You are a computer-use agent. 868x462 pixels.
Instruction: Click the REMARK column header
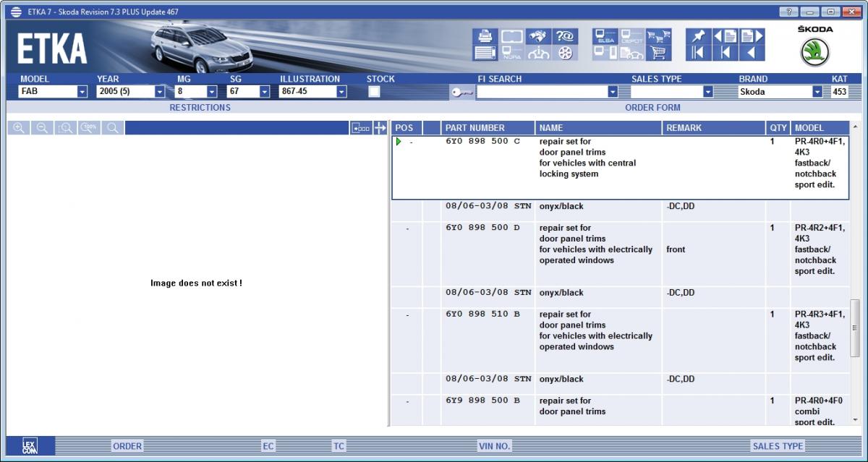pos(714,128)
